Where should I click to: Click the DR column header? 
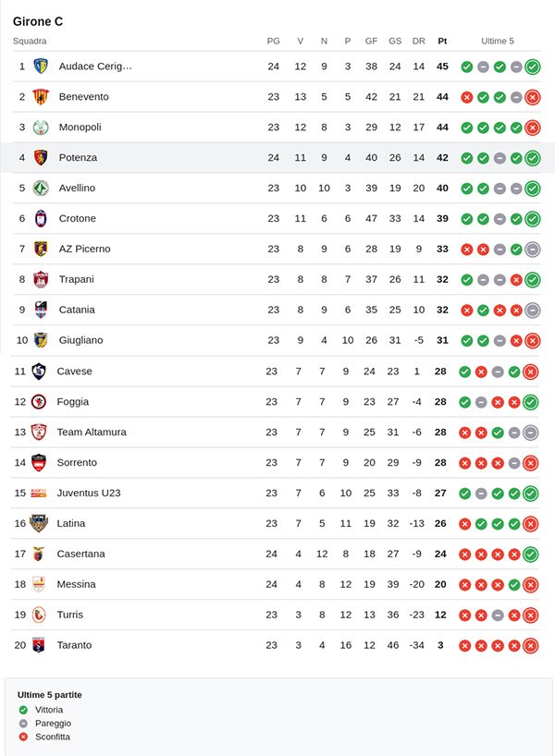click(418, 41)
